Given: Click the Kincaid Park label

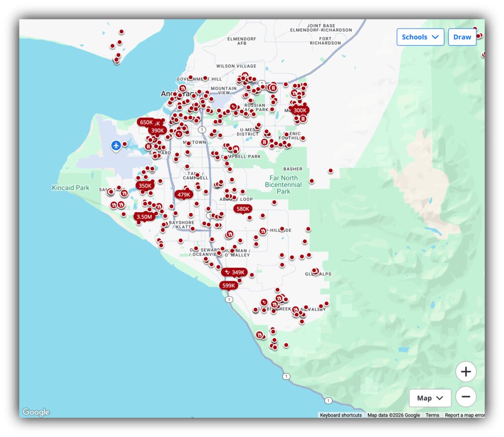Looking at the screenshot, I should [x=71, y=188].
